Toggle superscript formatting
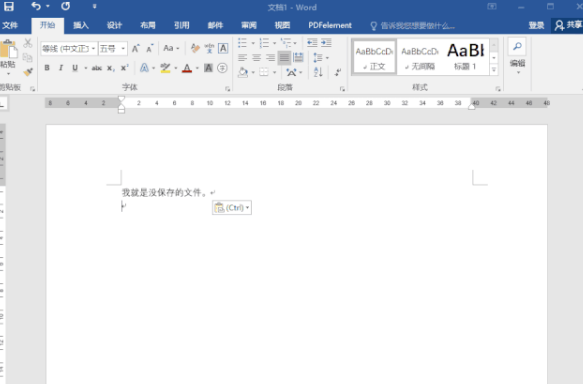The width and height of the screenshot is (583, 384). (125, 68)
